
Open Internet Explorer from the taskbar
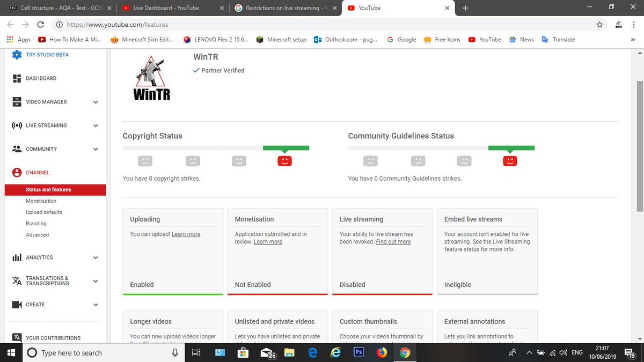[336, 352]
